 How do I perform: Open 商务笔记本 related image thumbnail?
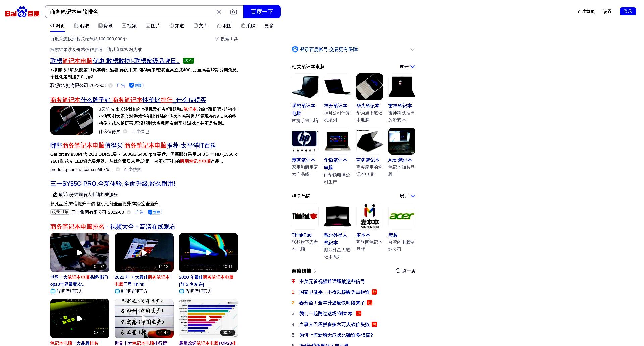pyautogui.click(x=370, y=141)
